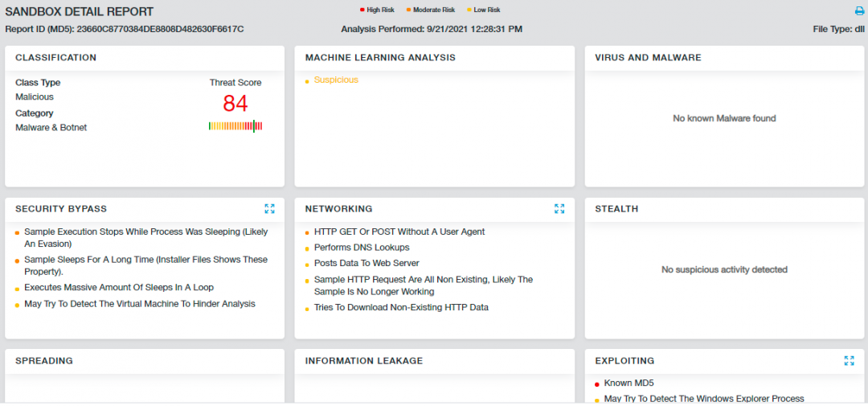Image resolution: width=868 pixels, height=406 pixels.
Task: Click the 'Performs DNS Lookups' entry
Action: point(362,248)
